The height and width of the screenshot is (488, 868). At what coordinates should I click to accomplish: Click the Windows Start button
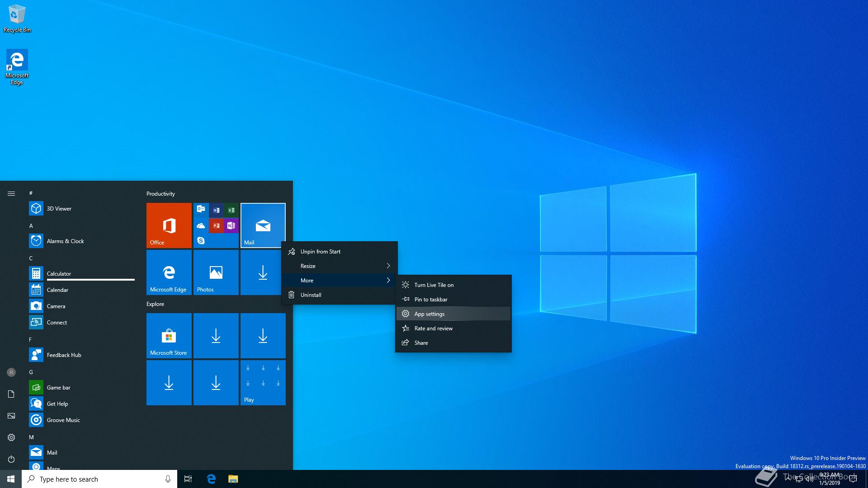pyautogui.click(x=11, y=479)
